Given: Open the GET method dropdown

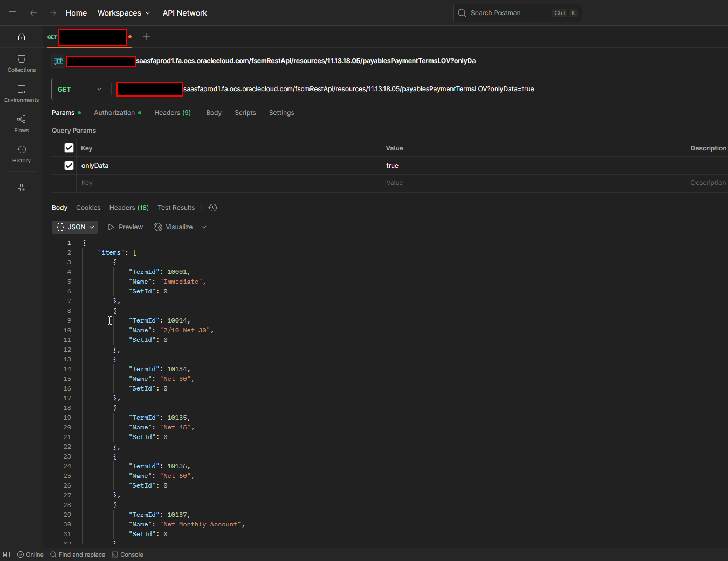Looking at the screenshot, I should click(80, 89).
